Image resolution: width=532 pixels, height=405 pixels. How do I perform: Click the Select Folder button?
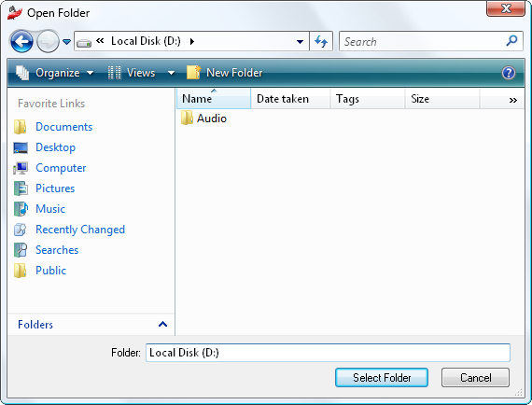[x=382, y=378]
